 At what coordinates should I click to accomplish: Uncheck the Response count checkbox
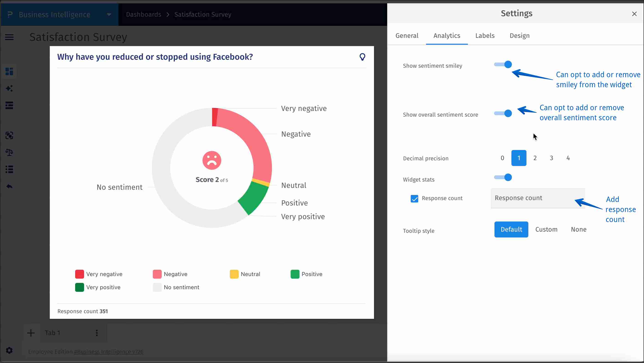(x=414, y=198)
